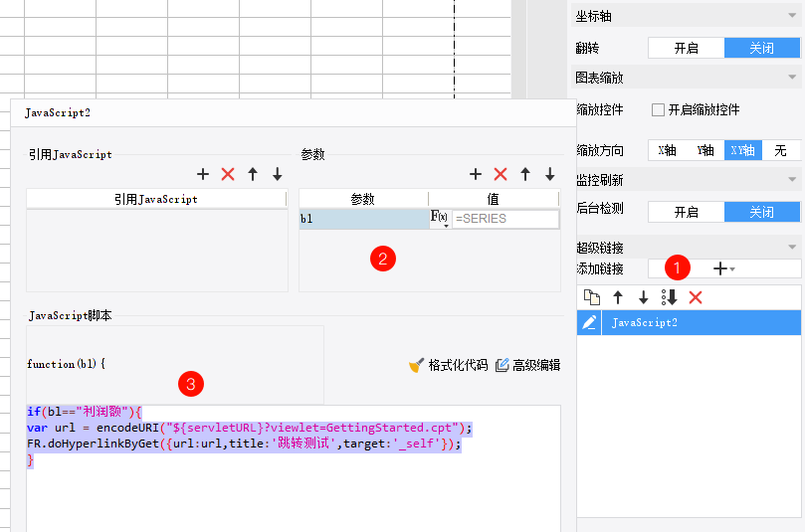Image resolution: width=805 pixels, height=532 pixels.
Task: Select the bl parameter cell
Action: click(363, 219)
